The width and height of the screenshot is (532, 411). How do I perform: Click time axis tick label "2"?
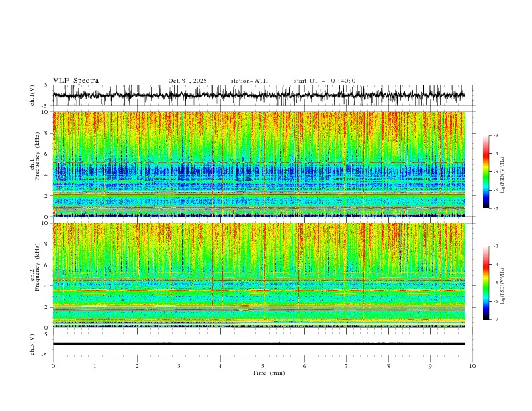137,366
